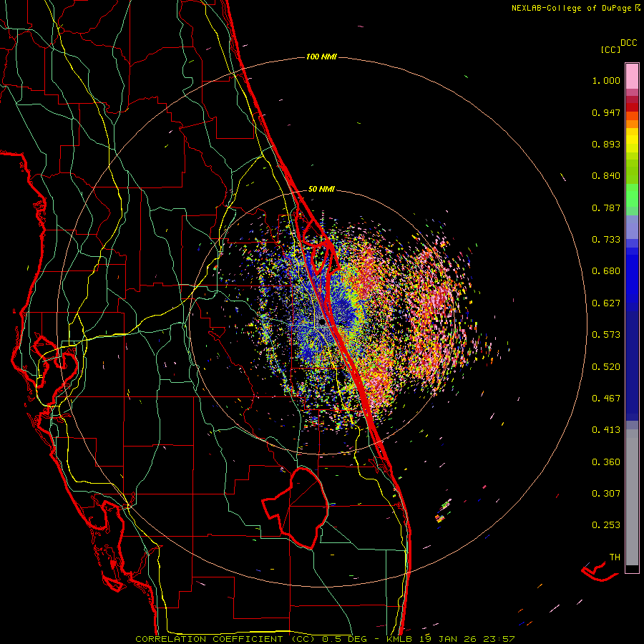This screenshot has height=644, width=644.
Task: Click the 0.893 scale value
Action: pyautogui.click(x=606, y=144)
